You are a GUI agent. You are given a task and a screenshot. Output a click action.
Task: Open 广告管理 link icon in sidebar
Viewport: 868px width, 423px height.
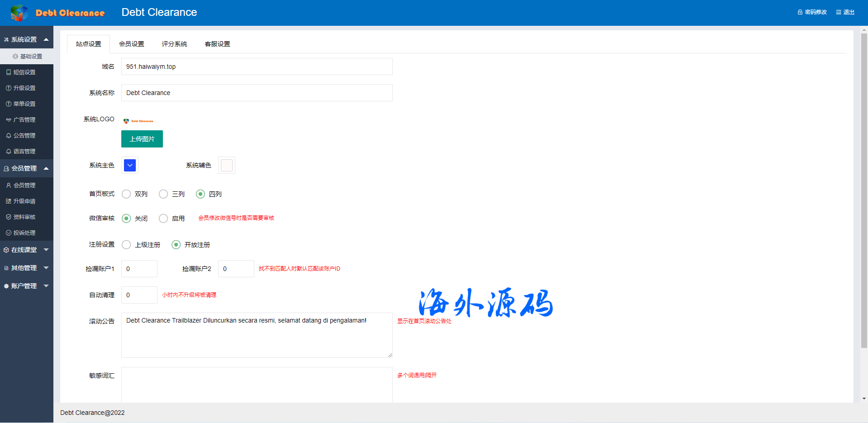click(x=9, y=120)
